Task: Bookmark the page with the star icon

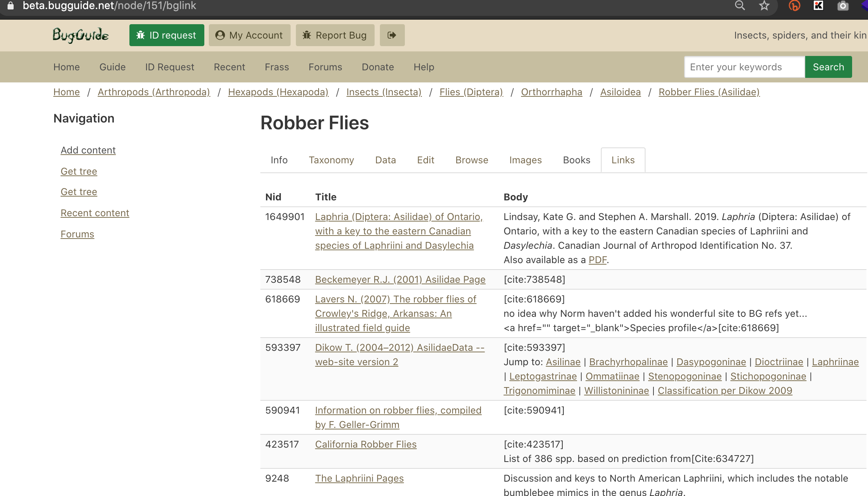Action: pos(765,6)
